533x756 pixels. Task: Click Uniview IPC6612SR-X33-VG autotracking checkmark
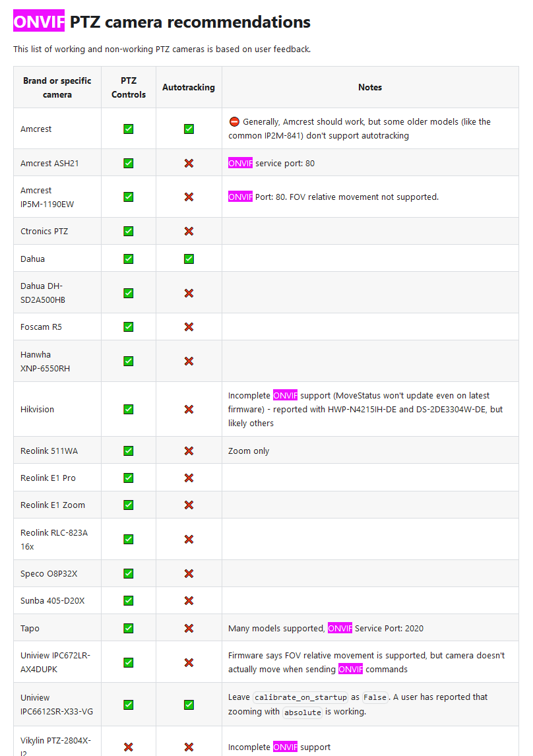click(x=189, y=705)
